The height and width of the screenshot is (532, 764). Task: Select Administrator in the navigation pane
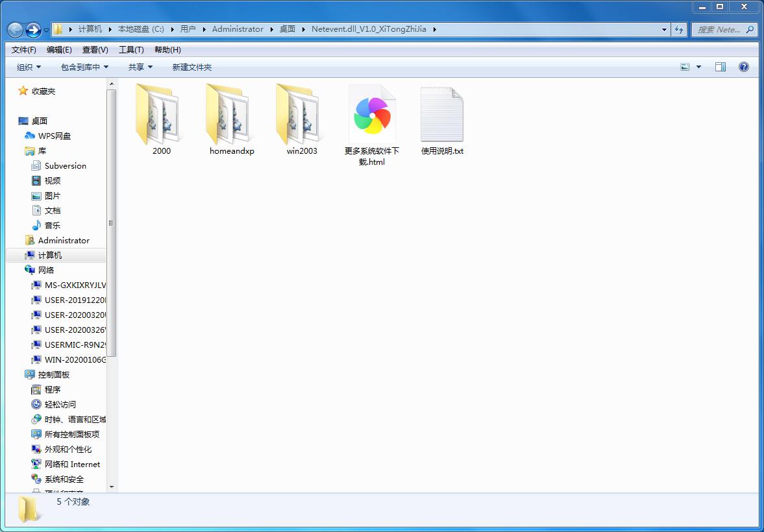click(64, 240)
